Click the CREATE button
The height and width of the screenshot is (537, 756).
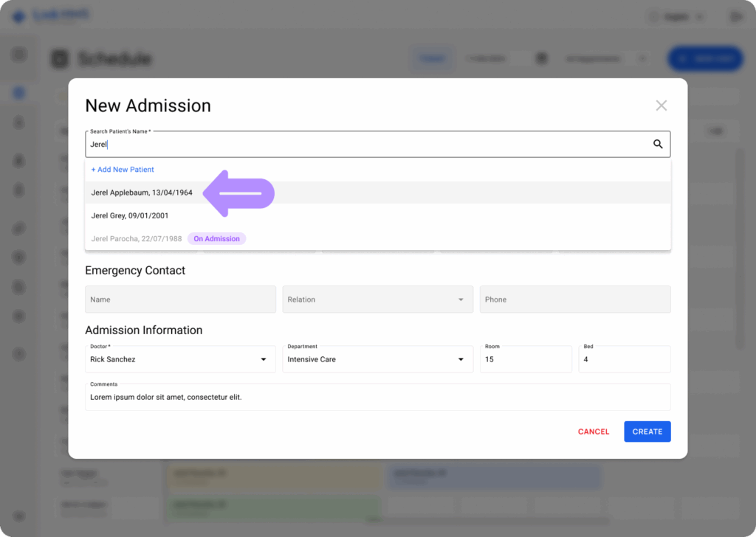(x=647, y=432)
